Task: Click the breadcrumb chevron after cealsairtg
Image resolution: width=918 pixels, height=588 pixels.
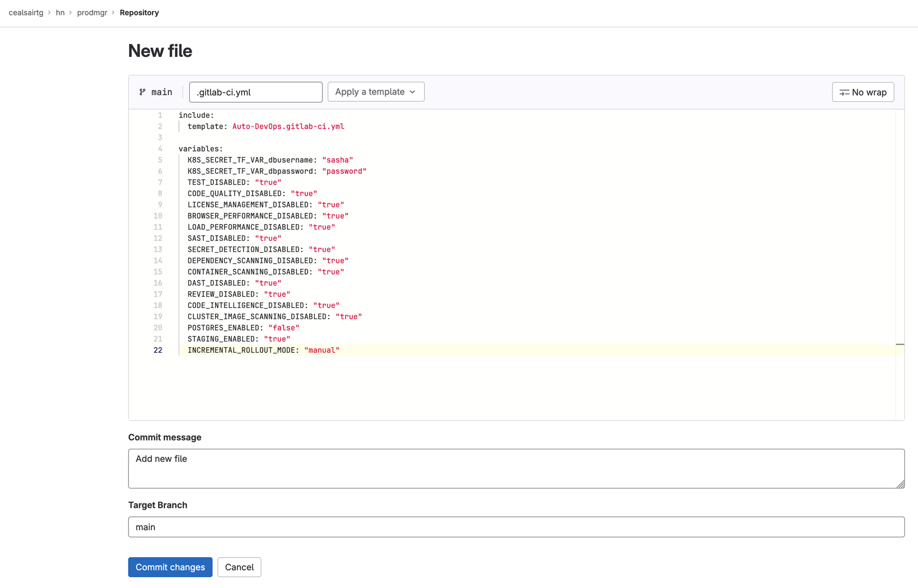Action: coord(48,13)
